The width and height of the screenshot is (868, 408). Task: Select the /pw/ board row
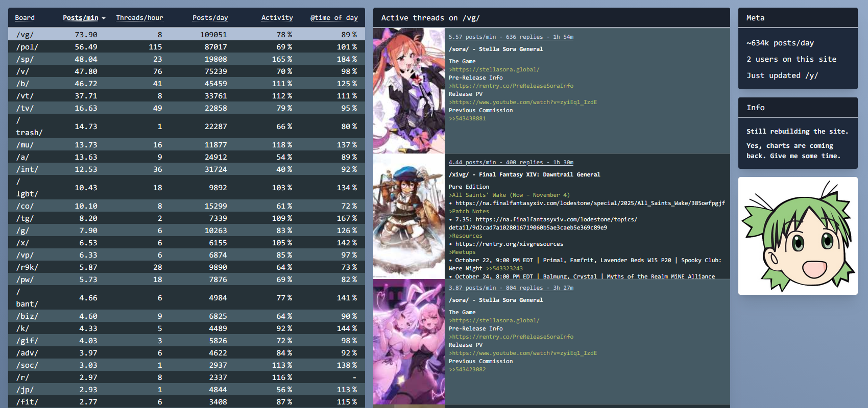click(x=186, y=279)
